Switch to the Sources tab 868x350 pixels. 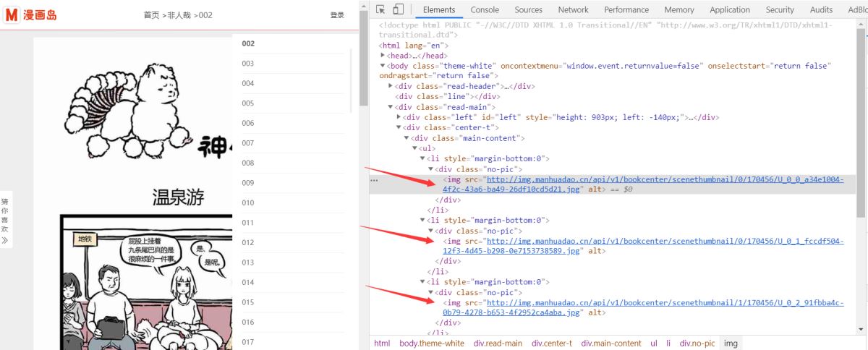point(528,9)
